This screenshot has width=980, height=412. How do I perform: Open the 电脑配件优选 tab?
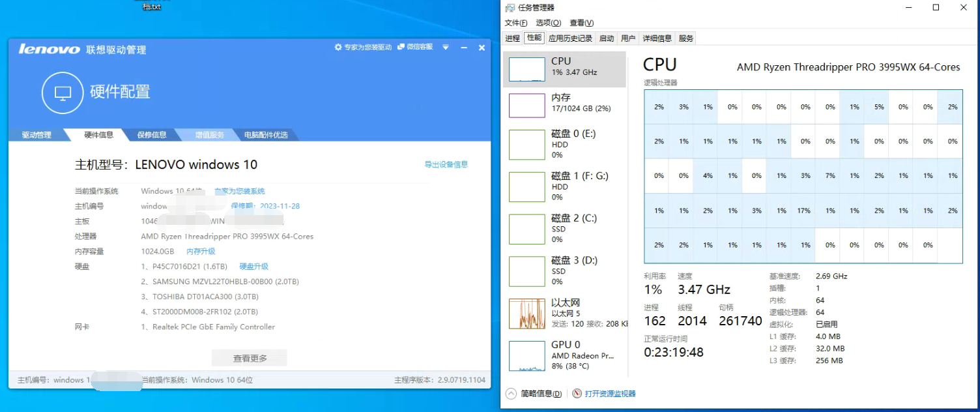[x=266, y=135]
